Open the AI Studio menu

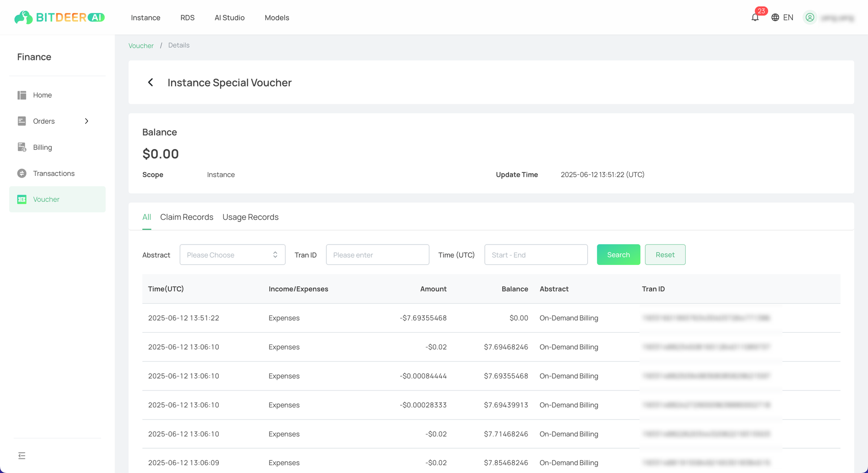coord(229,18)
